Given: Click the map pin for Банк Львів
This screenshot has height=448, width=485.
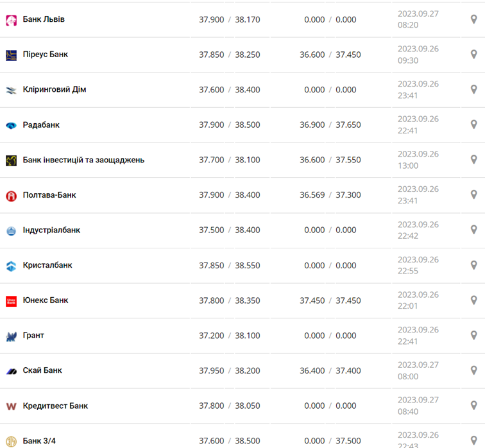Looking at the screenshot, I should (x=474, y=19).
